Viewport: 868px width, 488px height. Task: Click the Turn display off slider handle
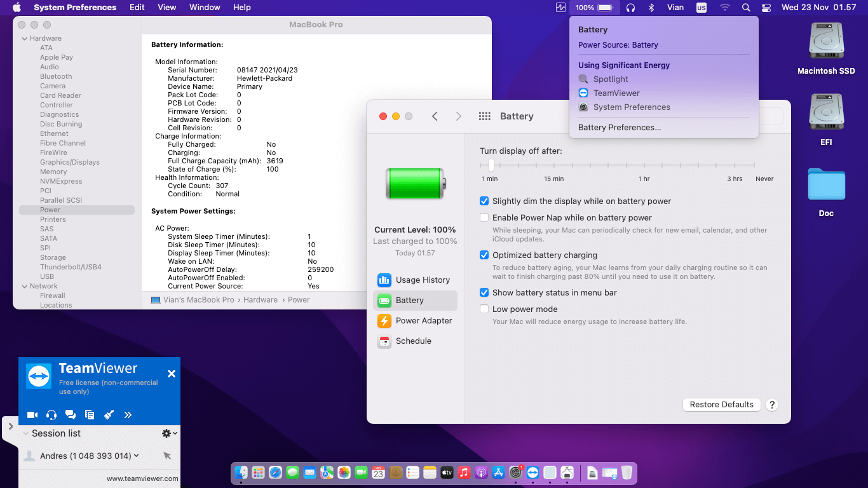[491, 165]
